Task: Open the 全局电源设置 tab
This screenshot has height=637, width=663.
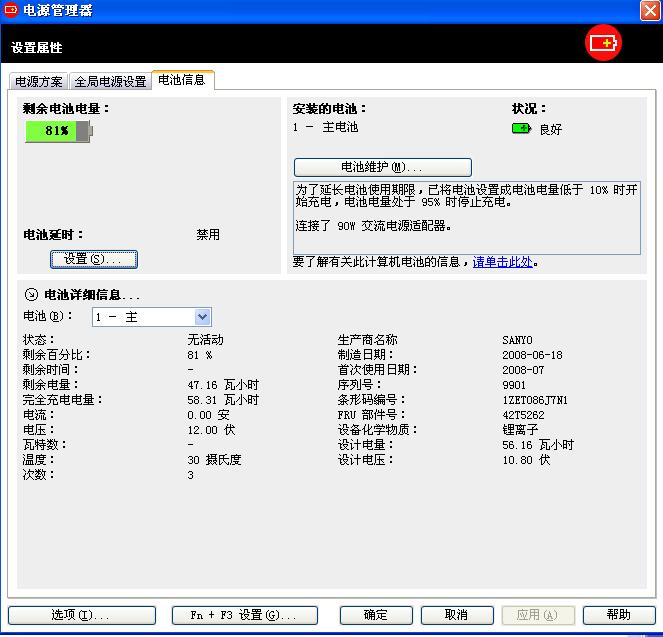Action: (110, 82)
